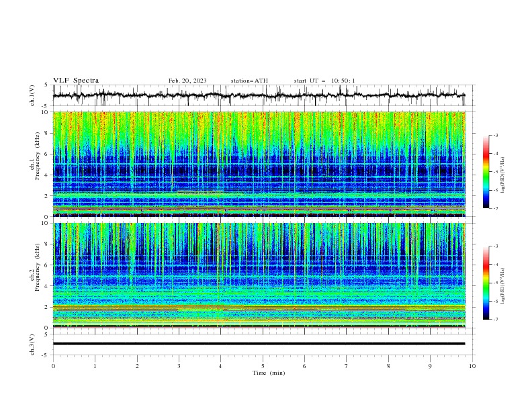Click the ch.2 spectrogram panel
The image size is (532, 411).
pyautogui.click(x=259, y=275)
